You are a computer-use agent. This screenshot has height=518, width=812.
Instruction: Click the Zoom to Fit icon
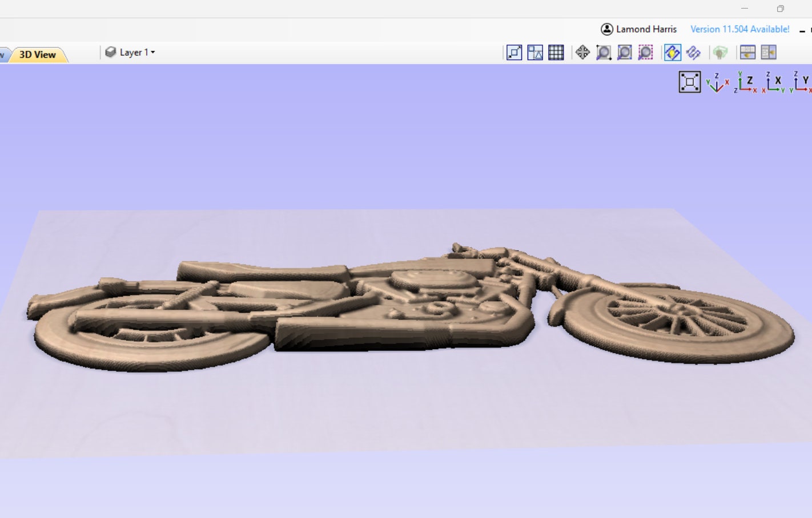(513, 52)
